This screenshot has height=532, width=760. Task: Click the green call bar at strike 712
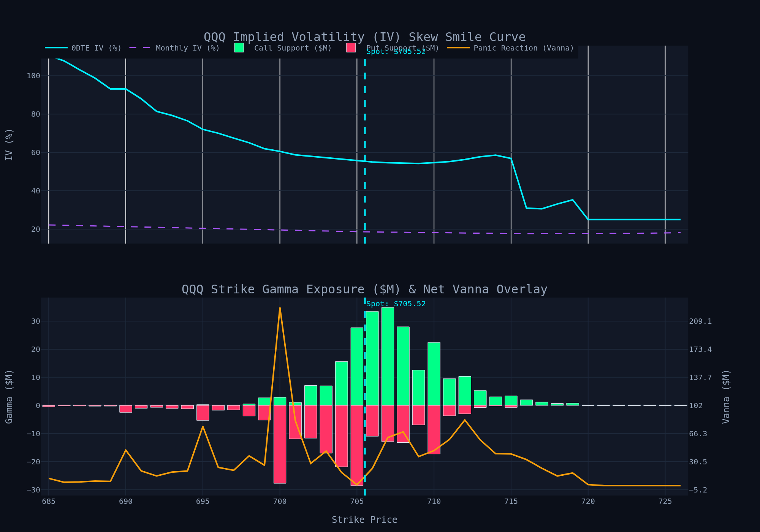coord(465,391)
